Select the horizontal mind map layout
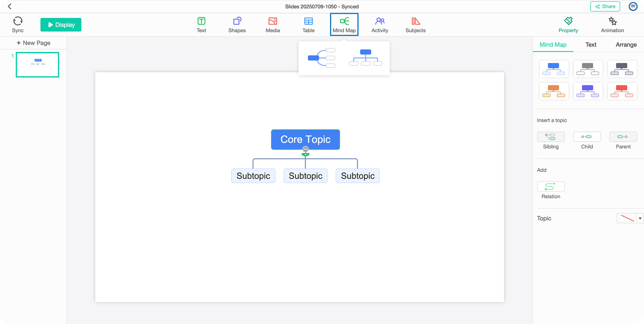Screen dimensions: 644x324 point(322,58)
